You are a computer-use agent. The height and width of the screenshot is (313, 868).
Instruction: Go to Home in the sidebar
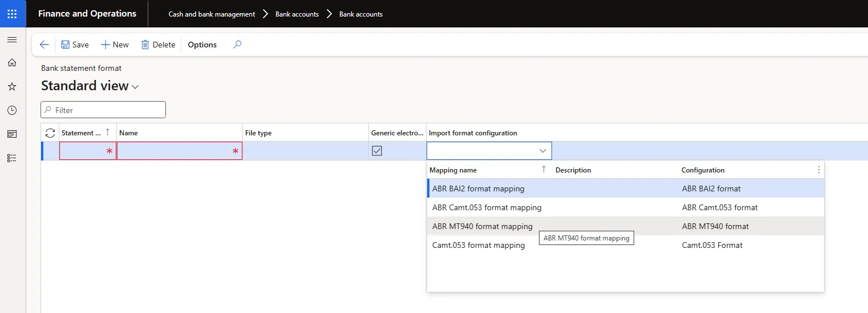pos(12,63)
